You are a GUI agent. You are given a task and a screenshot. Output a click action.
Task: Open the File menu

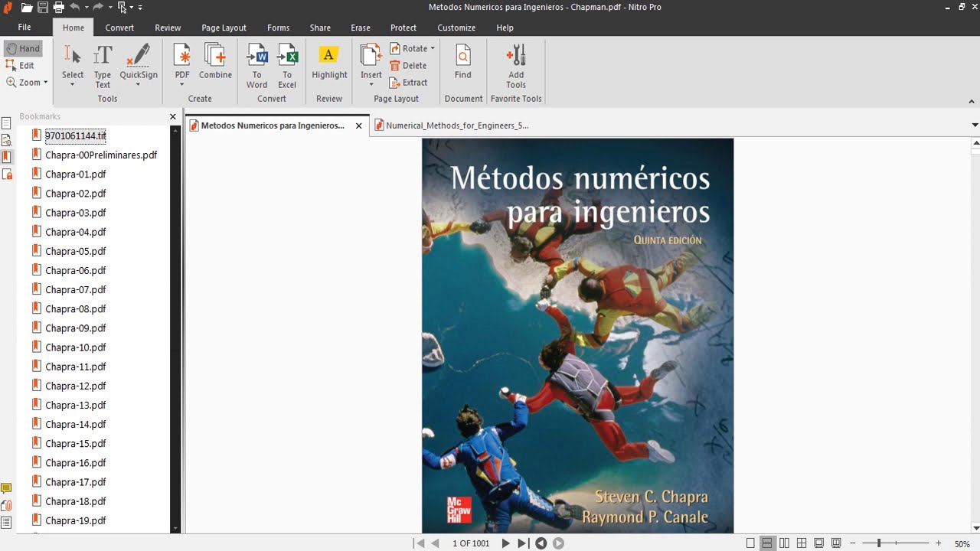(x=24, y=28)
